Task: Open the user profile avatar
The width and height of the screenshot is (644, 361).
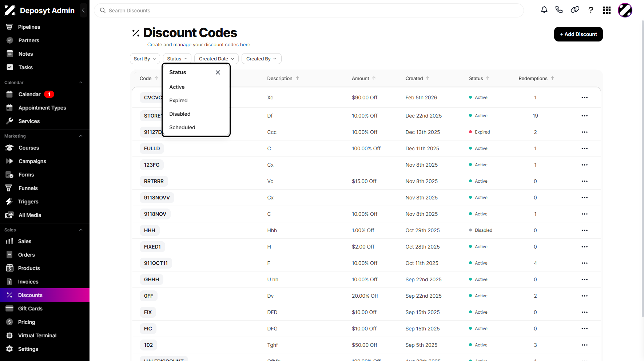Action: click(x=625, y=10)
